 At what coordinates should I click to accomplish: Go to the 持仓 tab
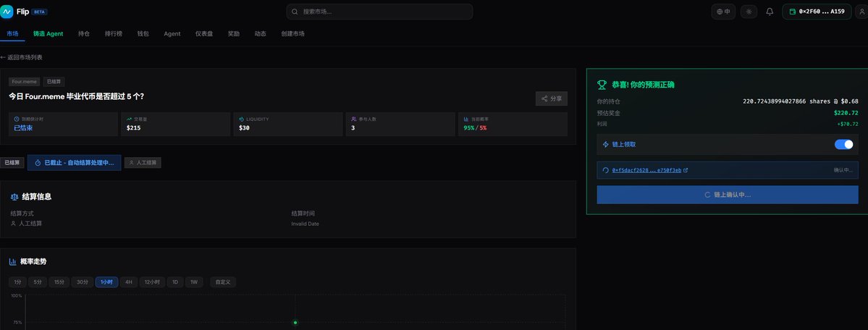(x=83, y=34)
